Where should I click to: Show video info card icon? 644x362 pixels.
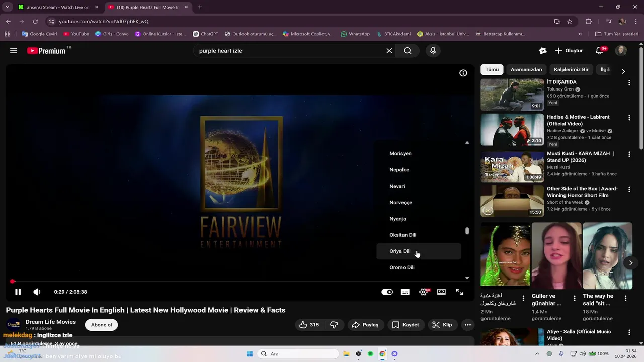tap(463, 73)
